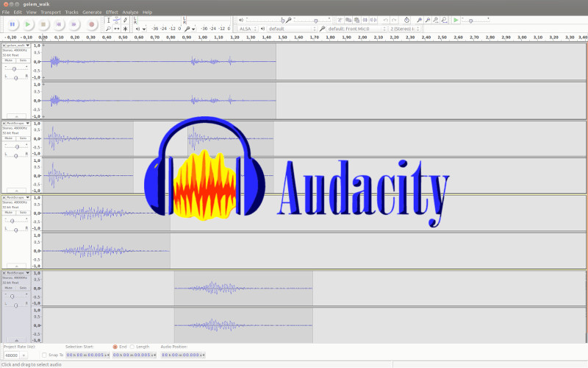Select the asterisk Multi-Tool mode
Screen dimensions: 588x368
point(125,29)
